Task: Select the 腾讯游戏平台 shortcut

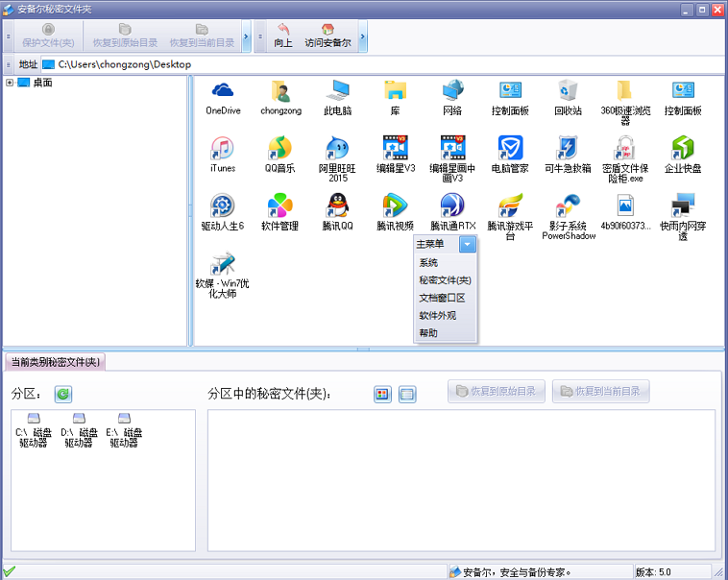Action: coord(510,217)
